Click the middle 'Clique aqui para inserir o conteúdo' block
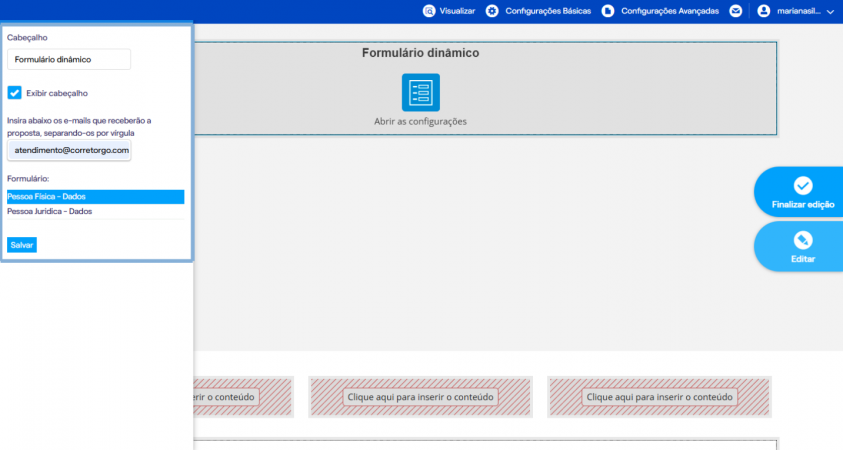Screen dimensions: 843x450 tap(420, 397)
